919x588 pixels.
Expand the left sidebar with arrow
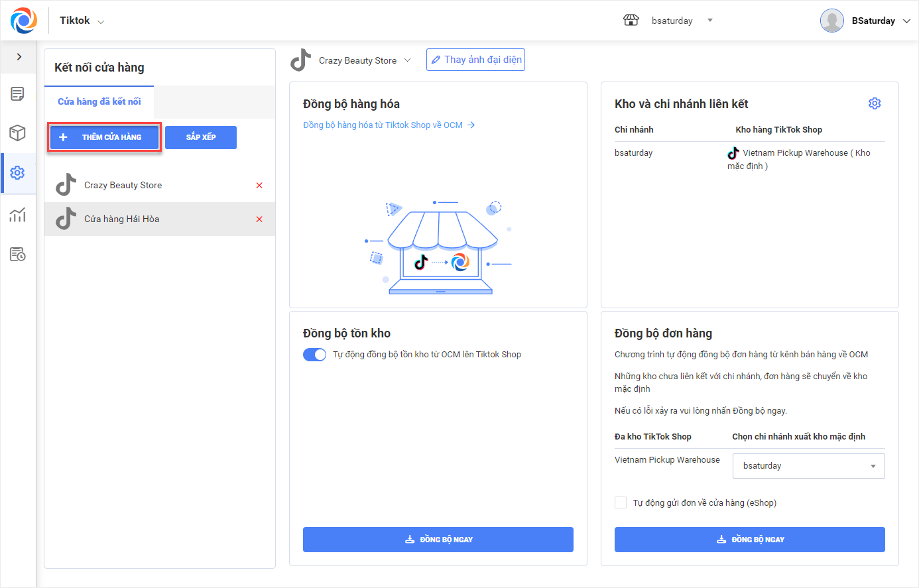[19, 57]
